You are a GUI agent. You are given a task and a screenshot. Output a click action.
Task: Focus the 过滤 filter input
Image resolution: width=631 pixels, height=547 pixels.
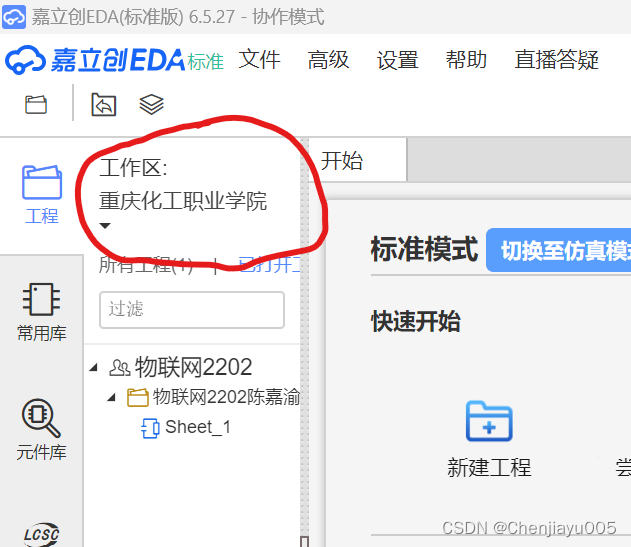click(192, 310)
